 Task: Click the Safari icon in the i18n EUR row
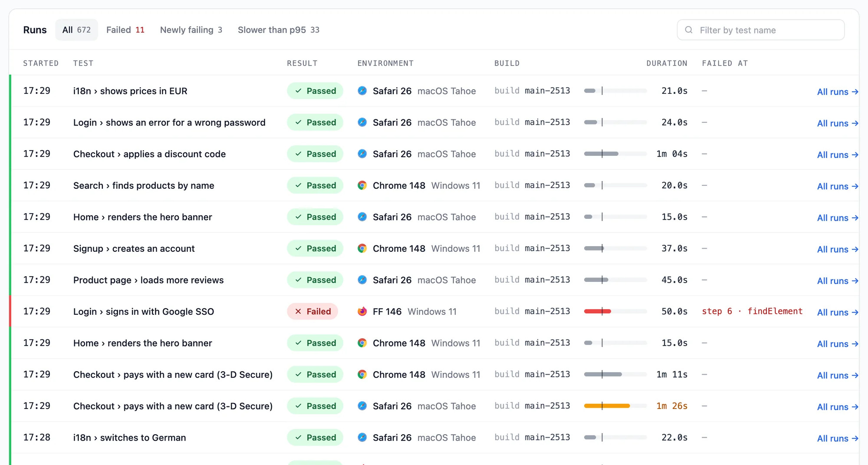tap(362, 91)
